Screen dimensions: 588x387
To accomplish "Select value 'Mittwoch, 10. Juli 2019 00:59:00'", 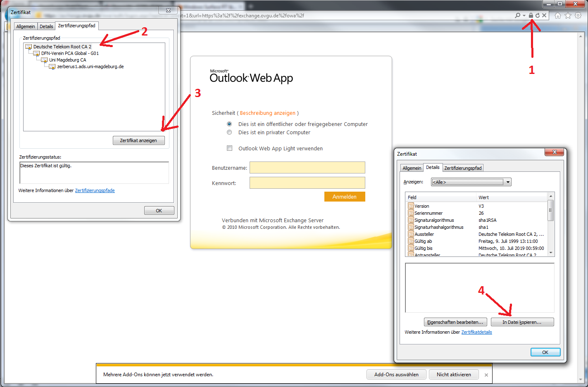I will click(x=511, y=248).
